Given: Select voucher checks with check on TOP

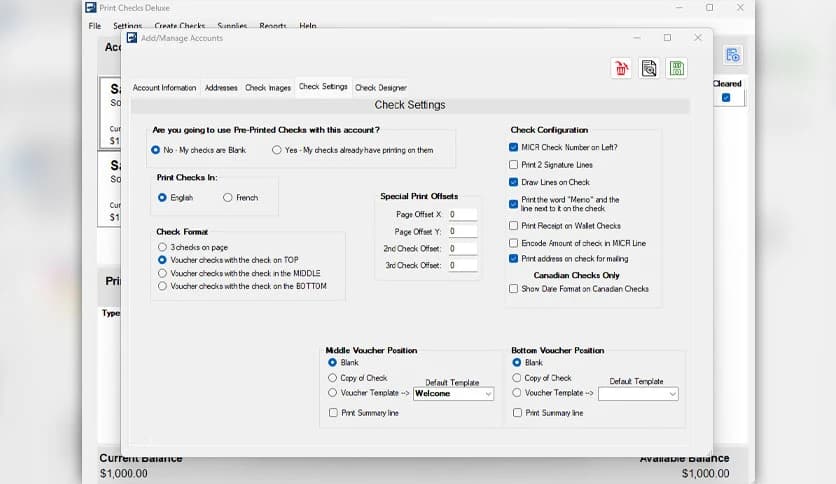Looking at the screenshot, I should pyautogui.click(x=228, y=260).
